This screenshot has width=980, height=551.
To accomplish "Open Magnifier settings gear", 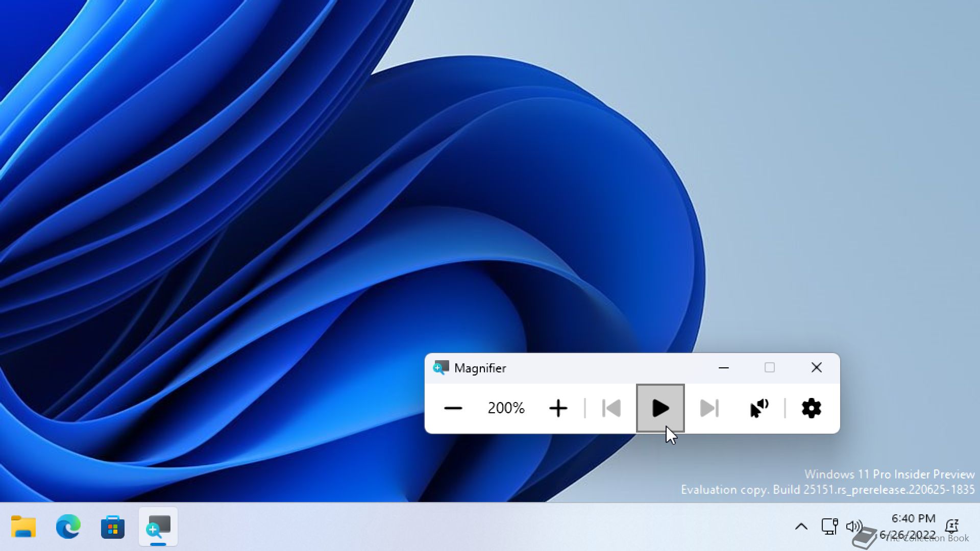I will pos(812,408).
